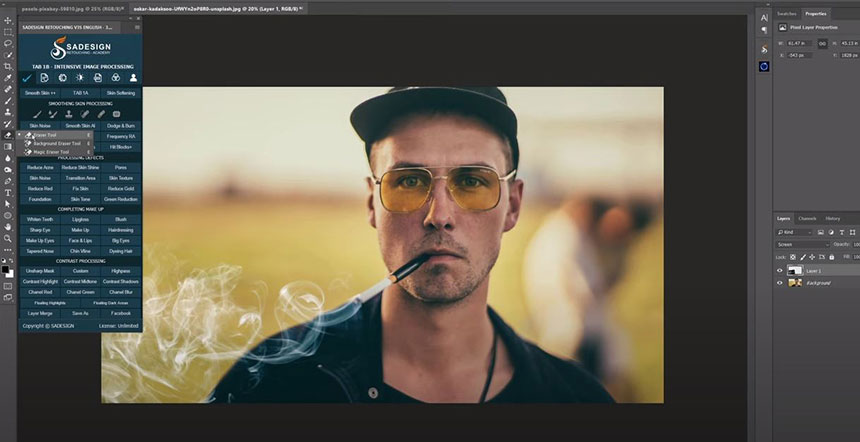This screenshot has width=860, height=442.
Task: Hide Layer 1 using its eye icon
Action: [780, 270]
